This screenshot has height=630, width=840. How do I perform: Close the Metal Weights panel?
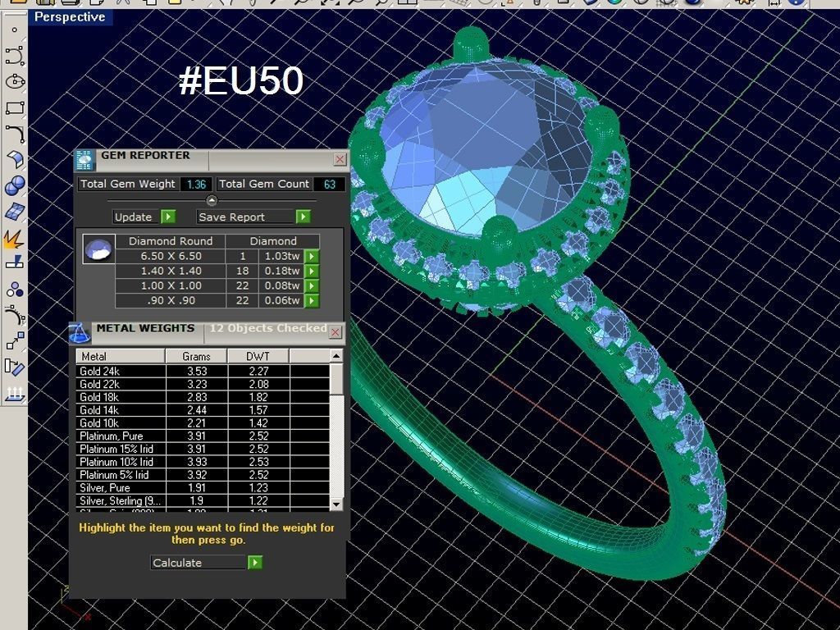336,332
